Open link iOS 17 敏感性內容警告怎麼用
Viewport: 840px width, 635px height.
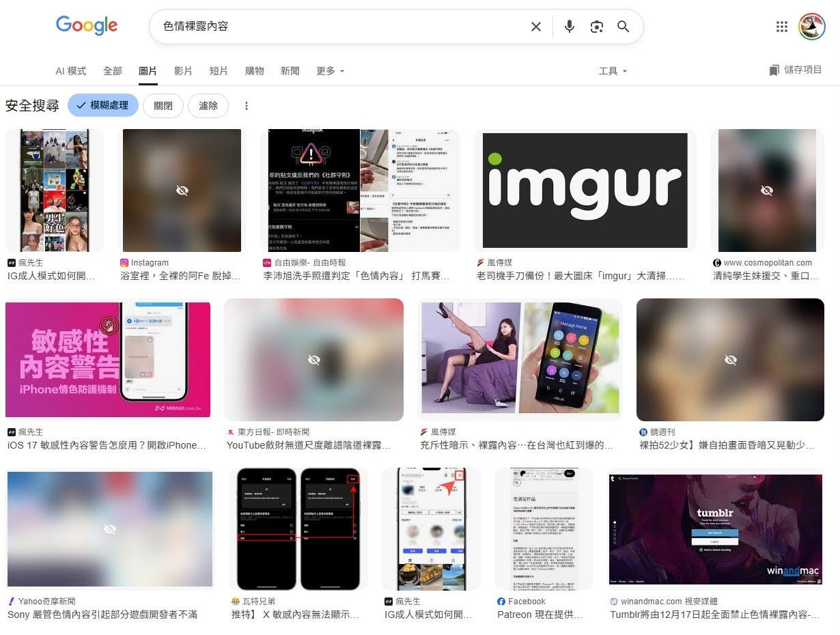(107, 446)
